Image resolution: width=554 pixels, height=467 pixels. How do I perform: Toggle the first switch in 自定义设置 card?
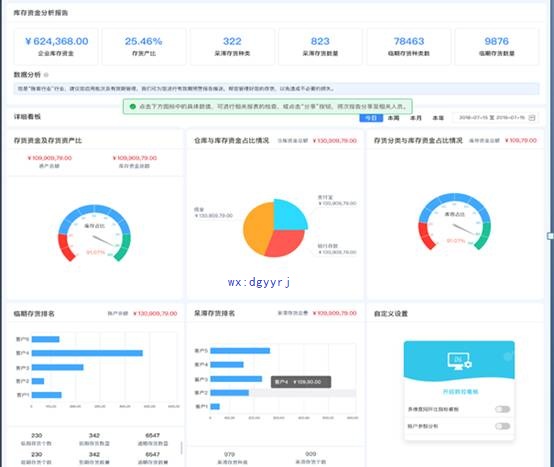(502, 409)
